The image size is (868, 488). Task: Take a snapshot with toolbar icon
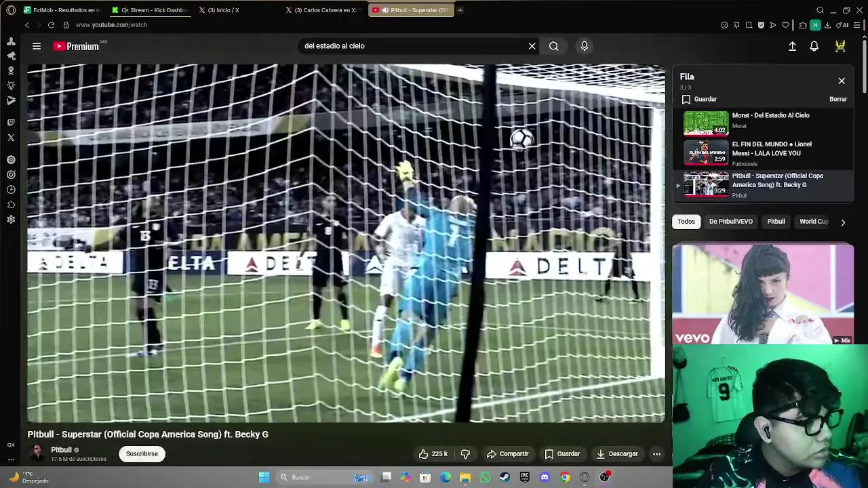click(x=749, y=25)
